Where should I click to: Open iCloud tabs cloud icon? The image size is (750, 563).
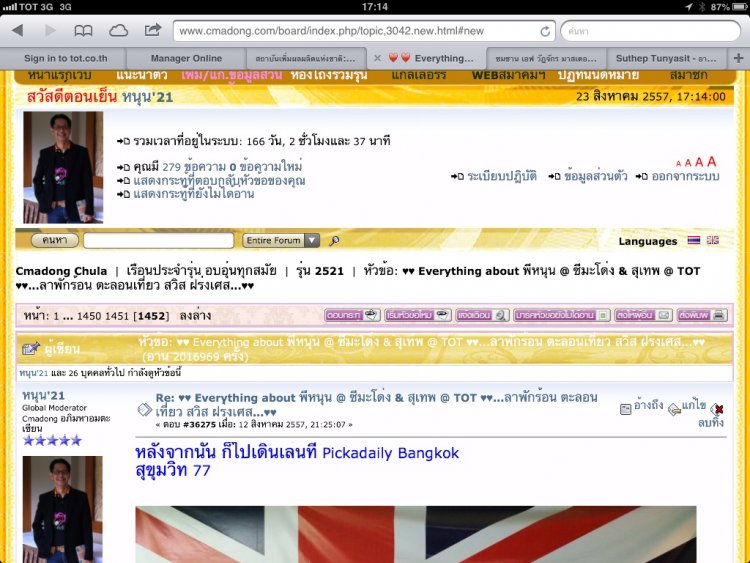[118, 31]
